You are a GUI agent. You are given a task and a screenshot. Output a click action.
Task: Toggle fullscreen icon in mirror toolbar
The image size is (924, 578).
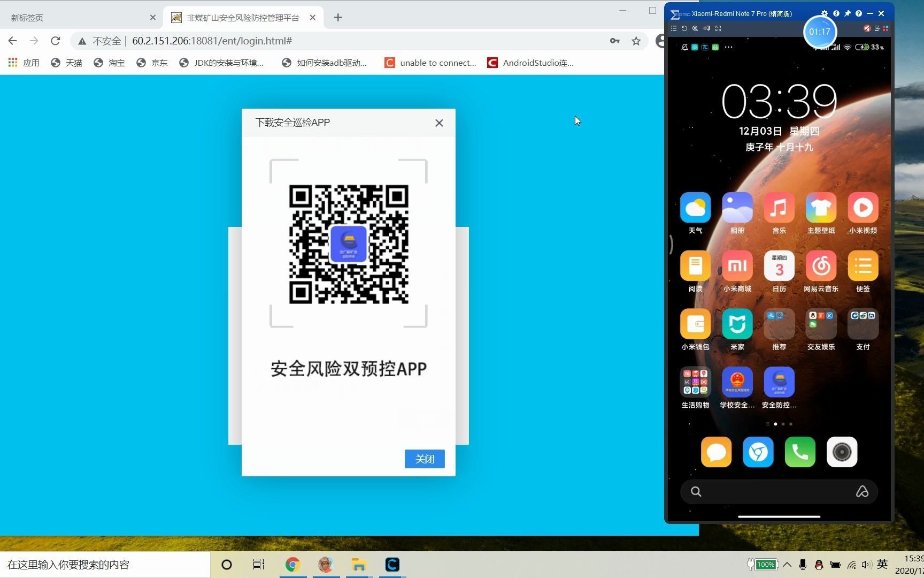coord(718,28)
